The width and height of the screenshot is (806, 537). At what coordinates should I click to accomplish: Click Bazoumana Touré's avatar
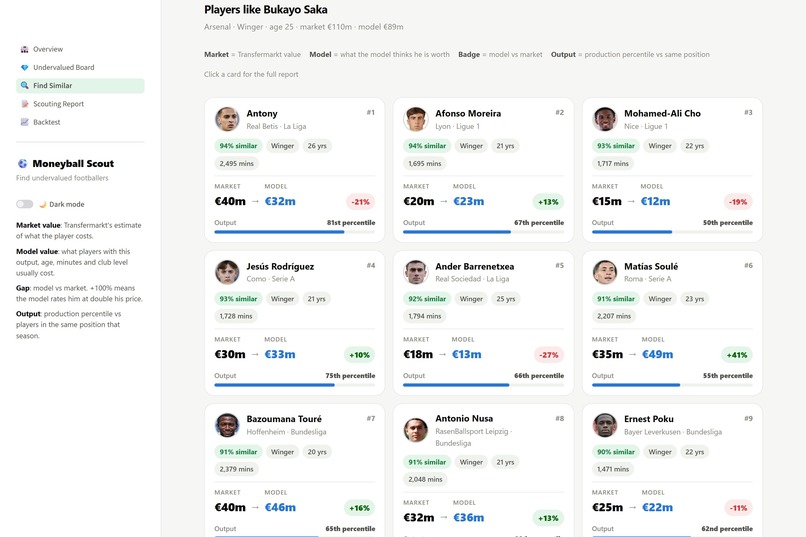pos(227,425)
